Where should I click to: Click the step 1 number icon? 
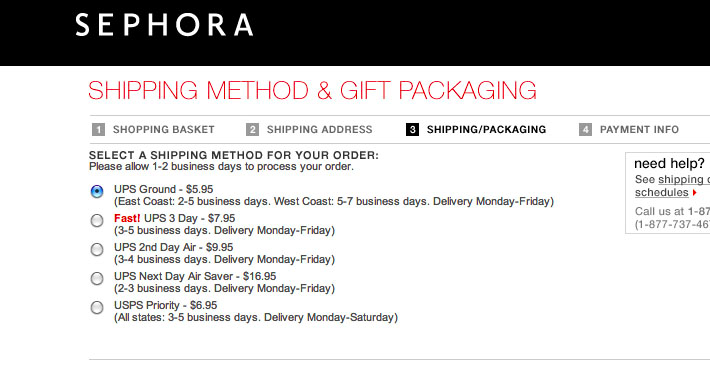click(x=98, y=130)
